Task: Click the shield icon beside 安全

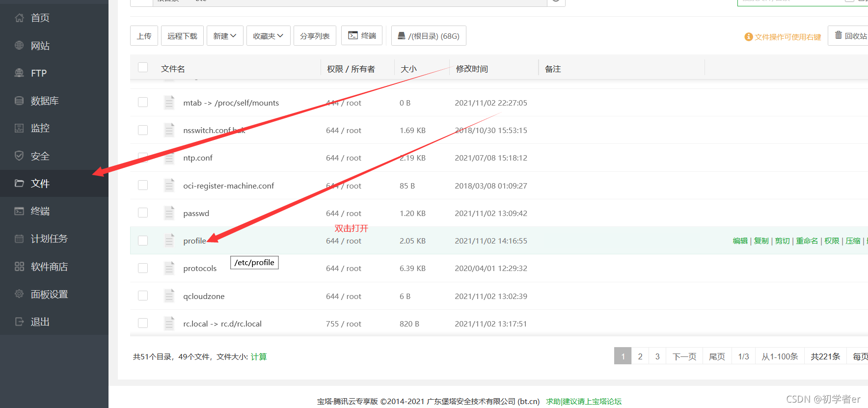Action: (x=19, y=156)
